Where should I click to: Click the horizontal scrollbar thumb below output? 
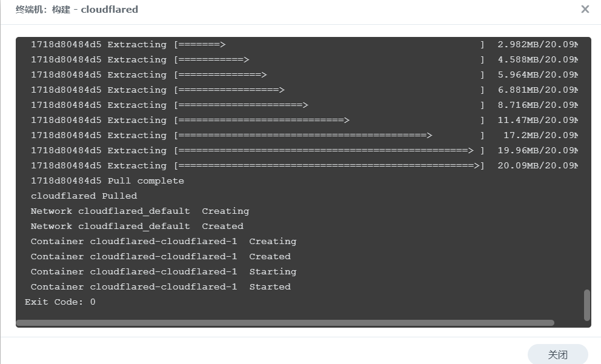tap(285, 323)
